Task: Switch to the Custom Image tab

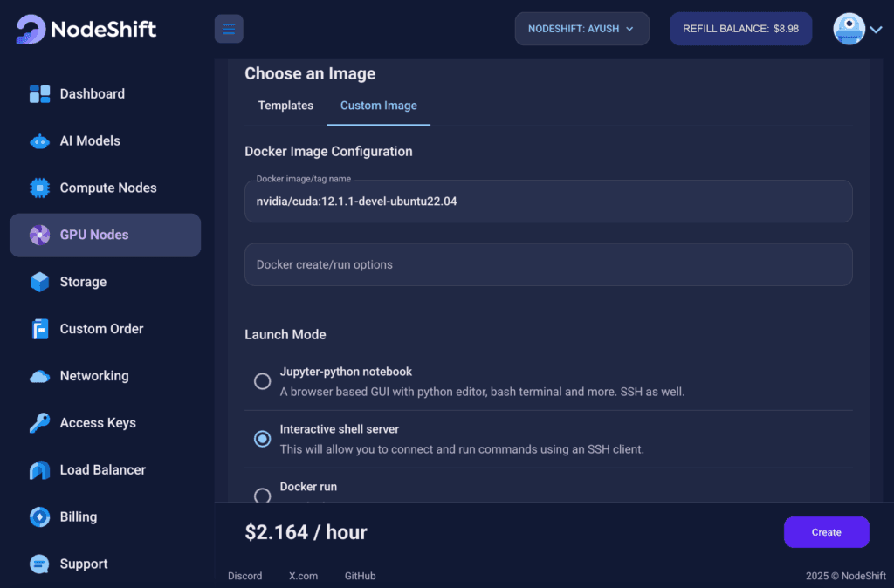Action: point(379,106)
